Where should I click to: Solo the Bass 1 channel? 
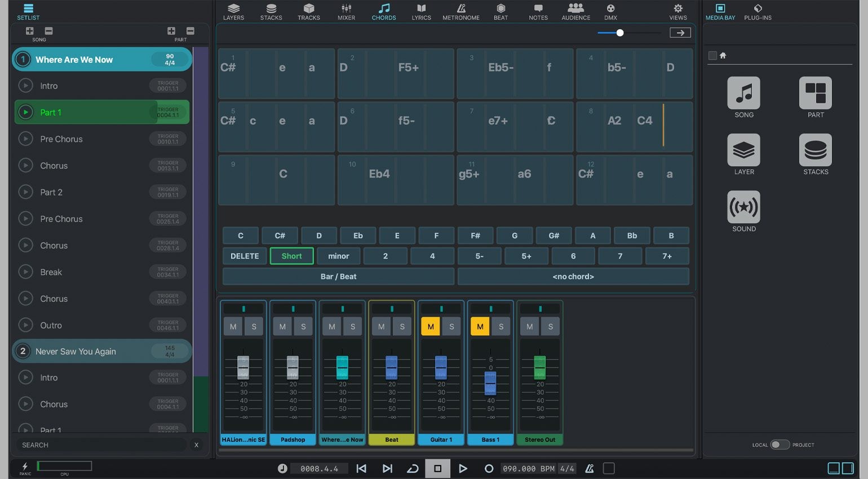click(501, 326)
